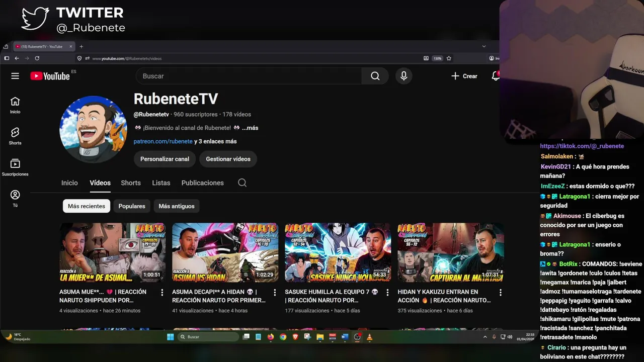Open a new browser tab

pos(81,46)
